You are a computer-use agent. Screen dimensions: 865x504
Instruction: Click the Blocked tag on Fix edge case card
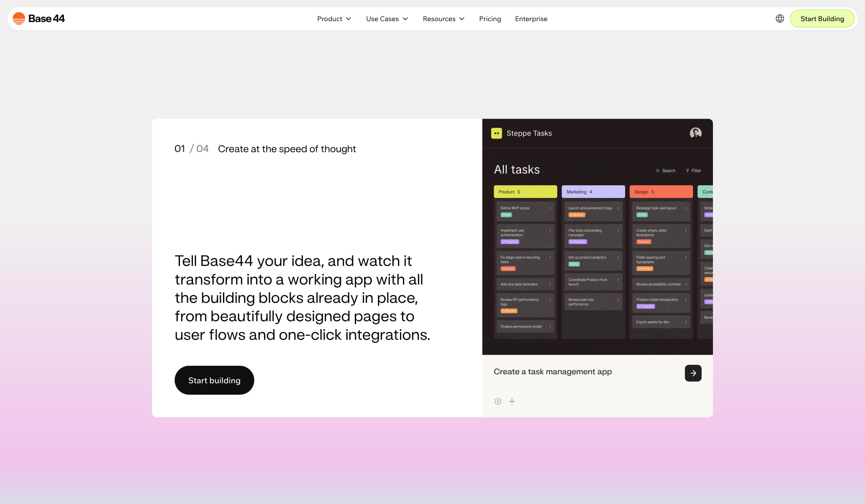tap(508, 269)
